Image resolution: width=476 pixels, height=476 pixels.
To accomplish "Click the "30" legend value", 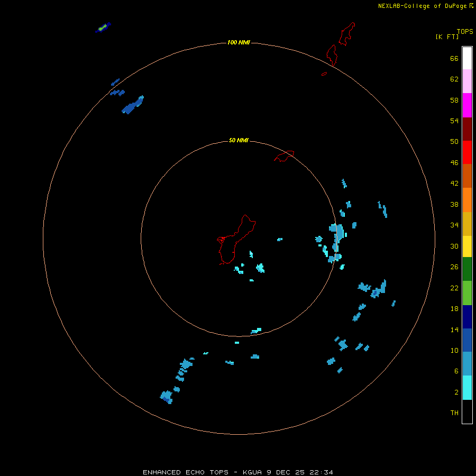I will click(x=454, y=246).
